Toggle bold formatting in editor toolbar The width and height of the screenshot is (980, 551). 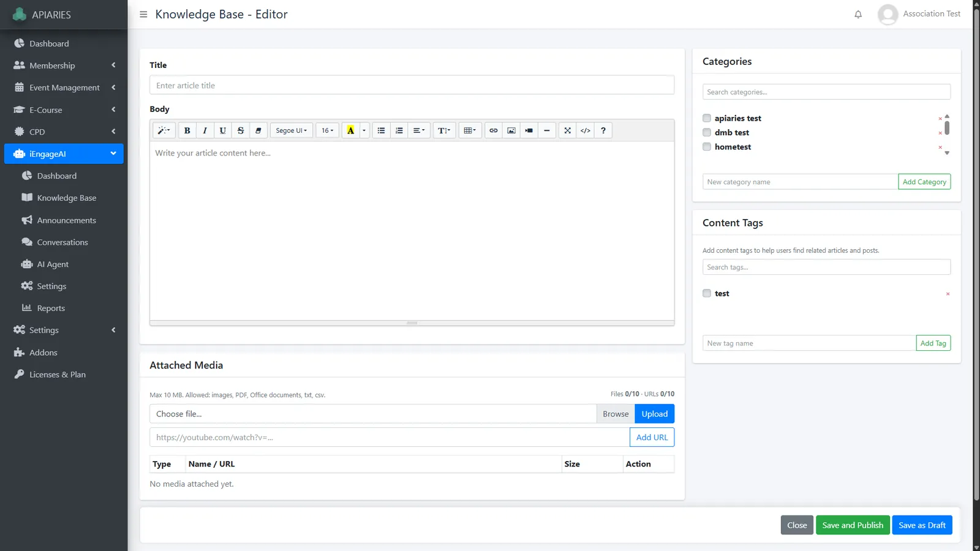click(187, 130)
